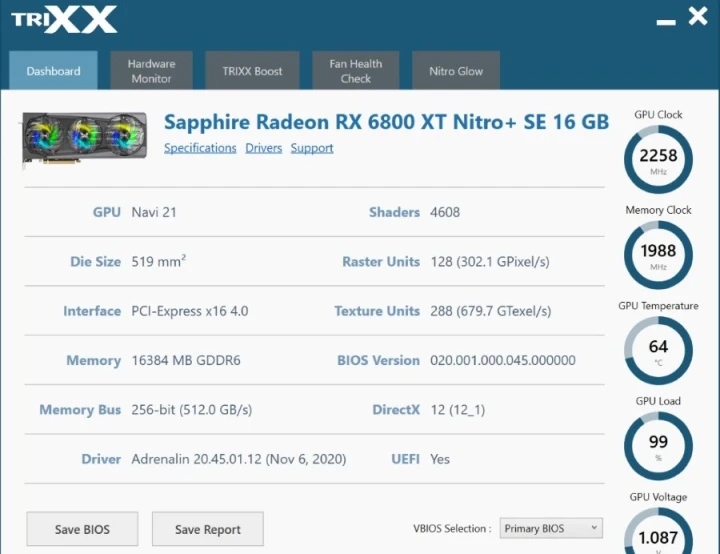Open the Nitro Glow tab
The image size is (720, 554).
(456, 70)
